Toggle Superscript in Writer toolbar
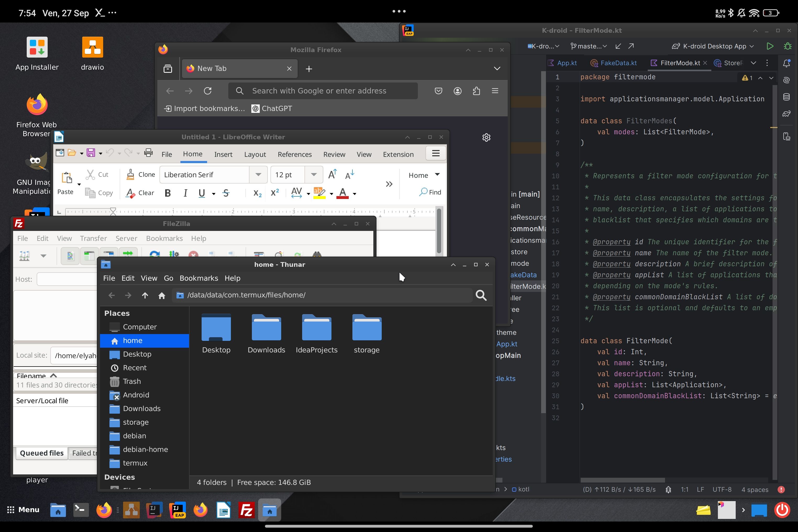The width and height of the screenshot is (798, 532). pos(275,193)
